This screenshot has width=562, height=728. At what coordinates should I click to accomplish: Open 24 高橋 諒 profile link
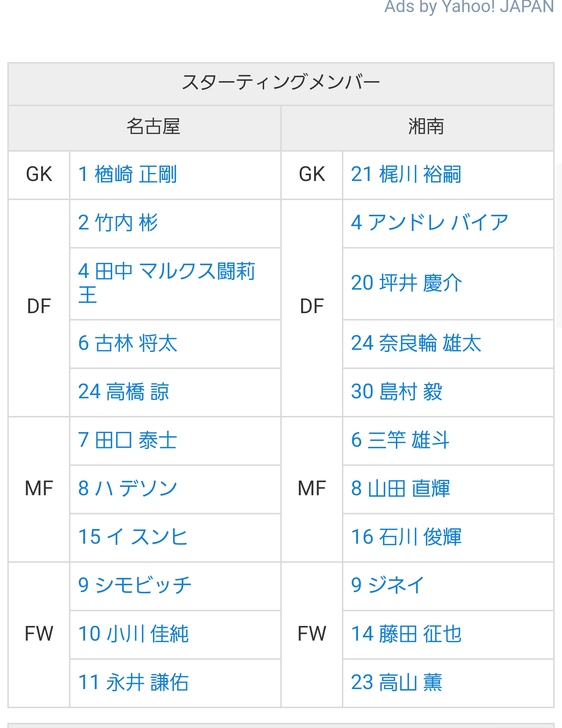[123, 392]
